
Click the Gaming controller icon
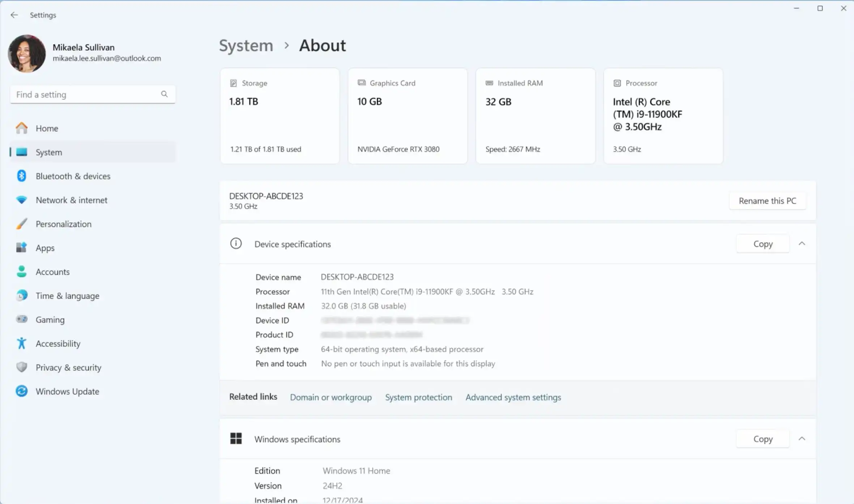22,319
